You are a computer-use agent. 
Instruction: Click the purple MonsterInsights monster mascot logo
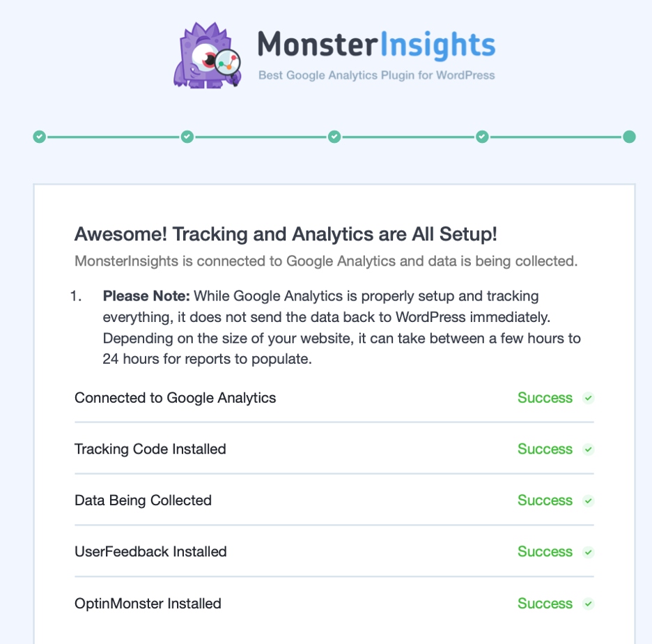[207, 55]
